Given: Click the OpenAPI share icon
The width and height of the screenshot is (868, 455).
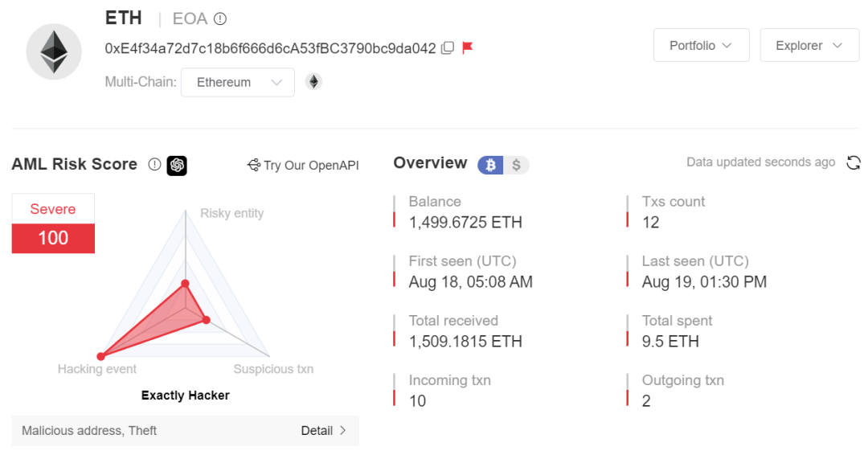Looking at the screenshot, I should 253,165.
